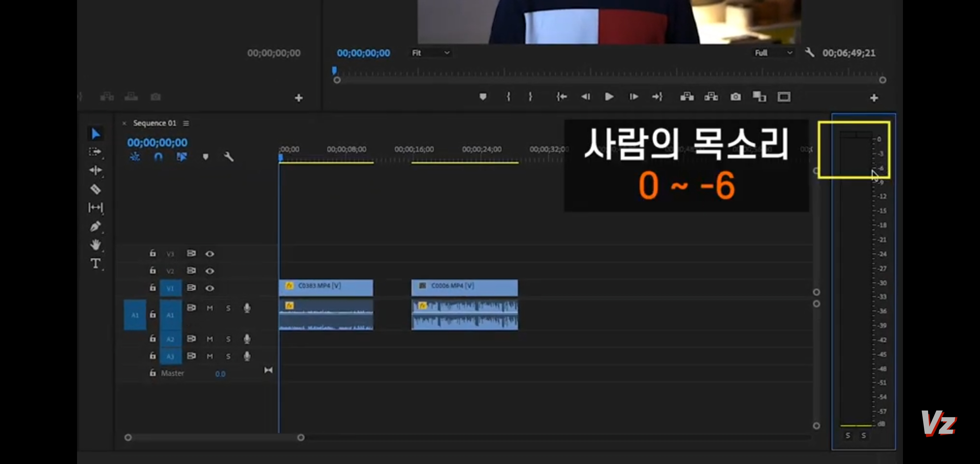Click timeline horizontal zoom scrollbar handle
This screenshot has width=980, height=464.
pyautogui.click(x=300, y=437)
